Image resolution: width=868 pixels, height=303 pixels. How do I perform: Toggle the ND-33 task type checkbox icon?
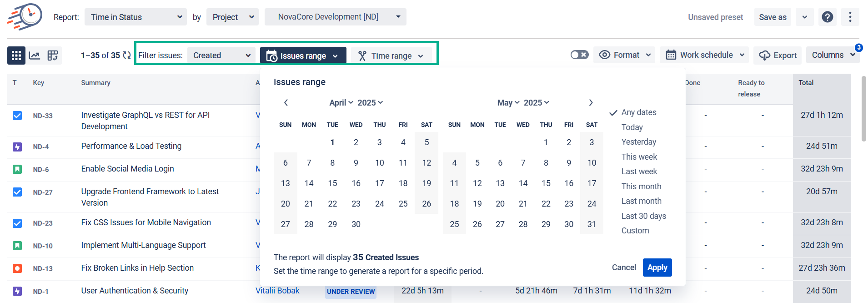coord(17,116)
